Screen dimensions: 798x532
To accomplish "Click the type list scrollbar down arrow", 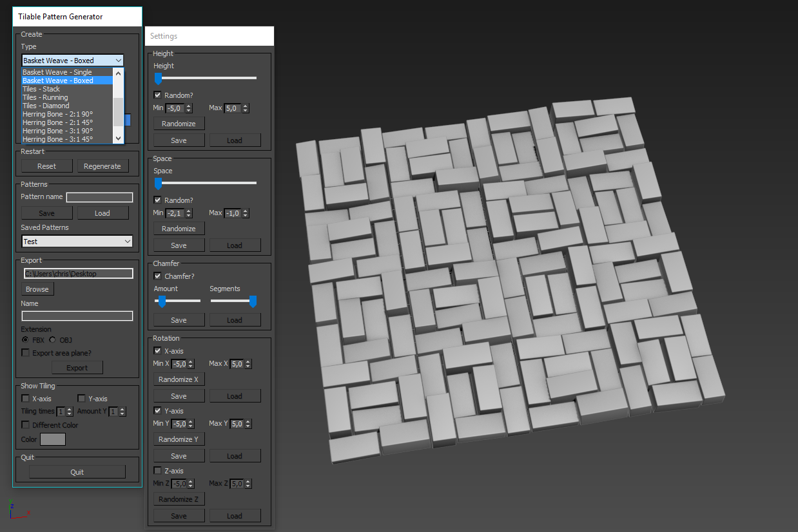I will (118, 138).
